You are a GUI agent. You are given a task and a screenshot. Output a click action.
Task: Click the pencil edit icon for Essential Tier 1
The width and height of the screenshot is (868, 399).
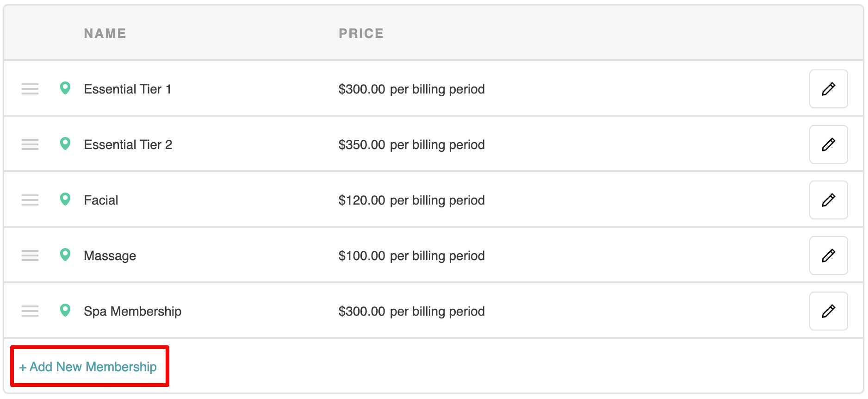tap(828, 89)
